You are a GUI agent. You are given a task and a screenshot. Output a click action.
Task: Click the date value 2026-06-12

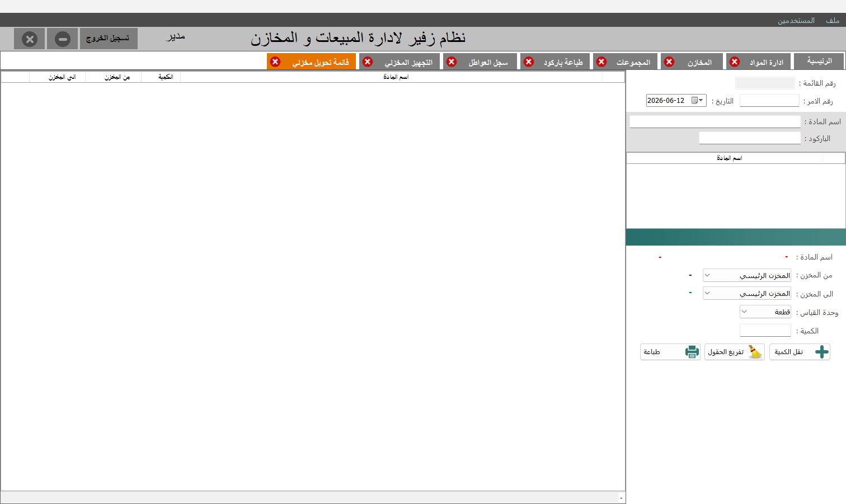(x=666, y=101)
